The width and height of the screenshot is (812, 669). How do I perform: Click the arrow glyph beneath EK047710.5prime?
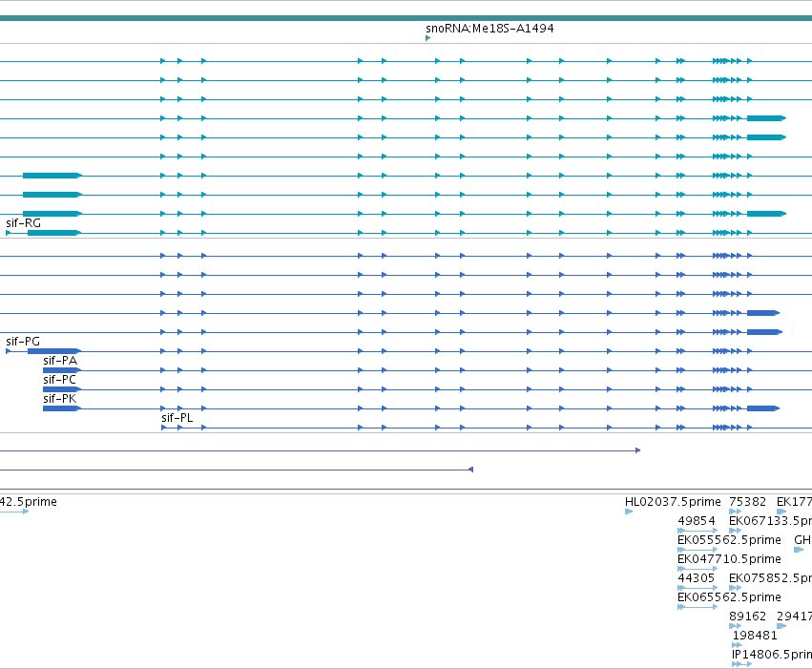click(x=697, y=570)
